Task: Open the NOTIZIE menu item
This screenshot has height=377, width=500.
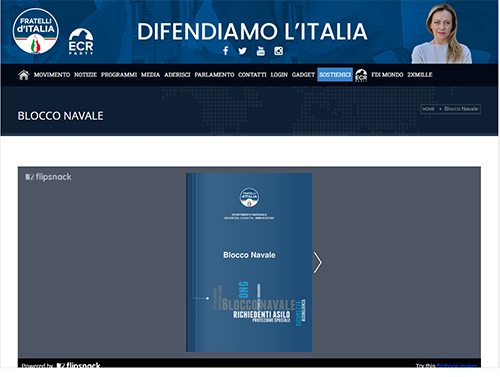Action: coord(85,75)
